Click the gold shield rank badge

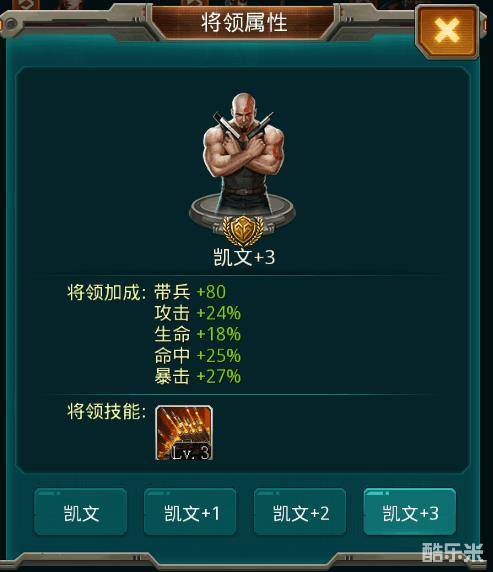point(243,230)
